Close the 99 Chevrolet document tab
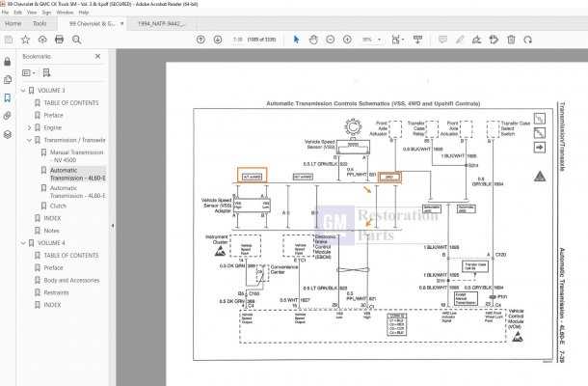 tap(121, 24)
